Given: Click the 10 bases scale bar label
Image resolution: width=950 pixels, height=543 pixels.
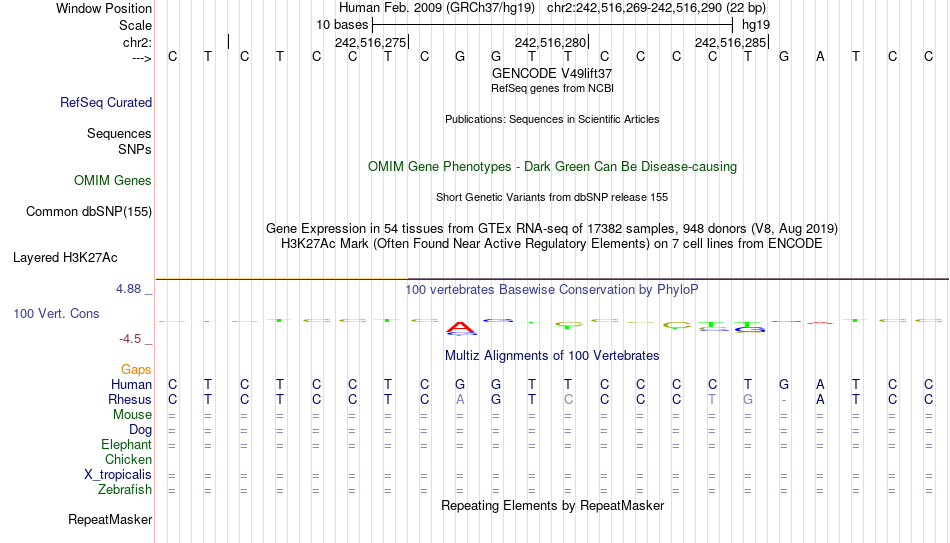Looking at the screenshot, I should point(342,25).
